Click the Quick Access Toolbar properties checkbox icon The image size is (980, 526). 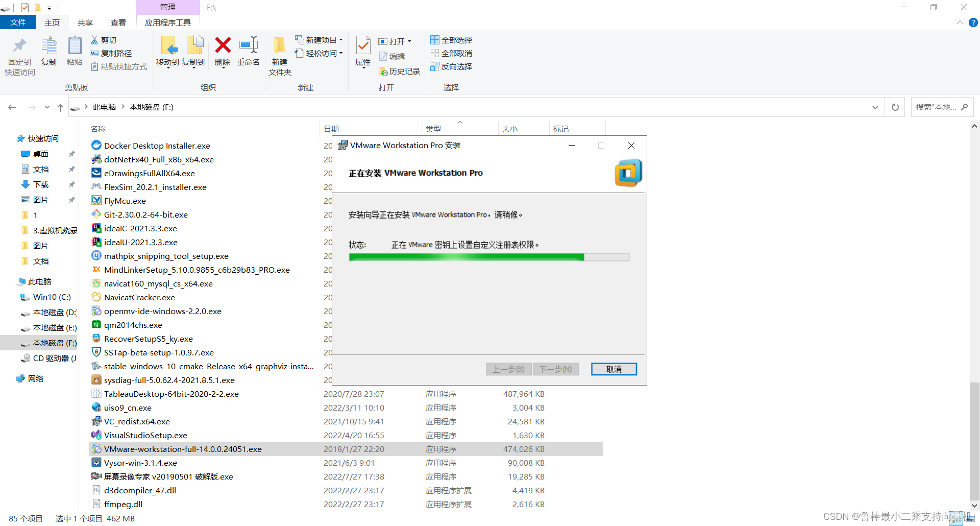25,8
